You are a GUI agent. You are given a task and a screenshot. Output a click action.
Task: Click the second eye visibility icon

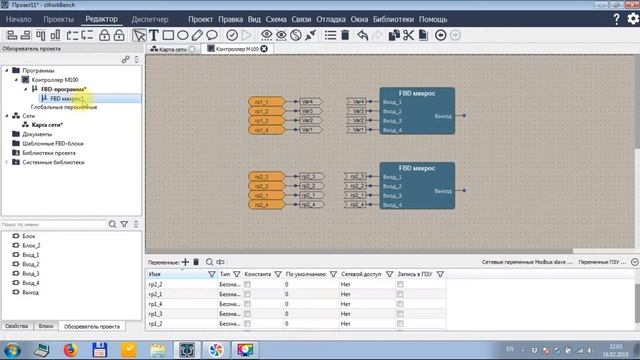point(281,35)
